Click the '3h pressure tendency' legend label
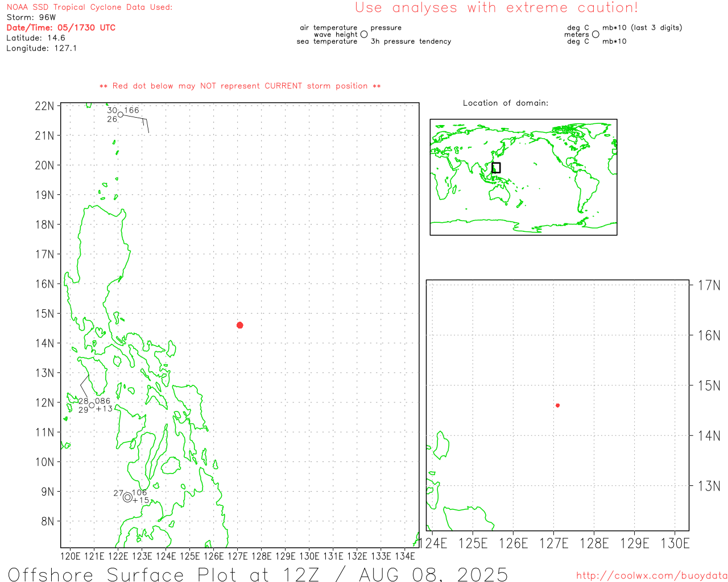 411,41
